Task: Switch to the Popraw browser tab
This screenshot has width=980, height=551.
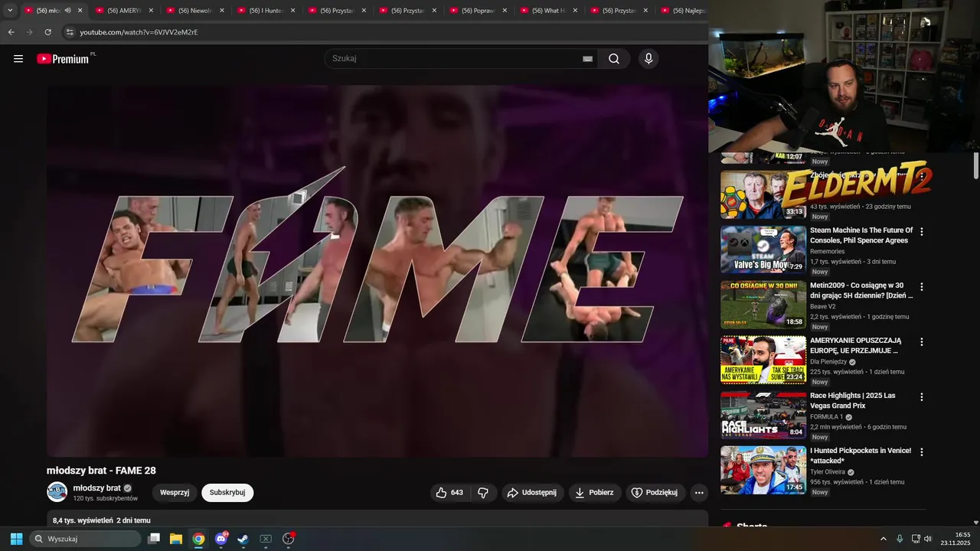Action: 479,11
